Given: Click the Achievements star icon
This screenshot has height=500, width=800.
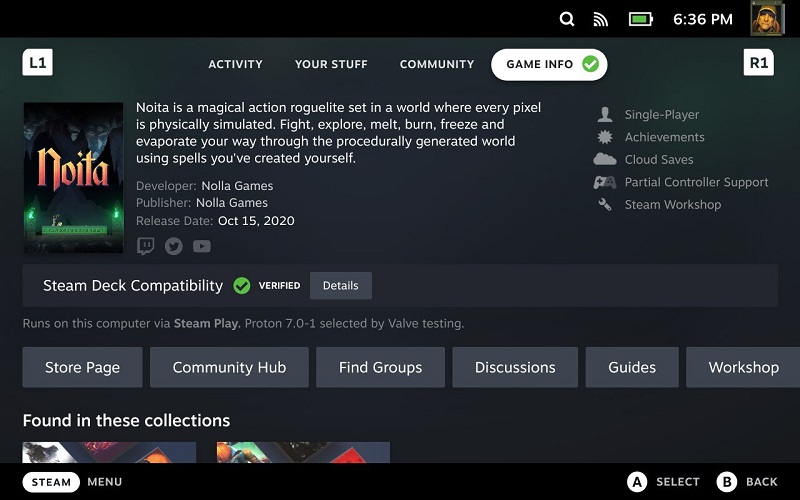Looking at the screenshot, I should click(605, 137).
